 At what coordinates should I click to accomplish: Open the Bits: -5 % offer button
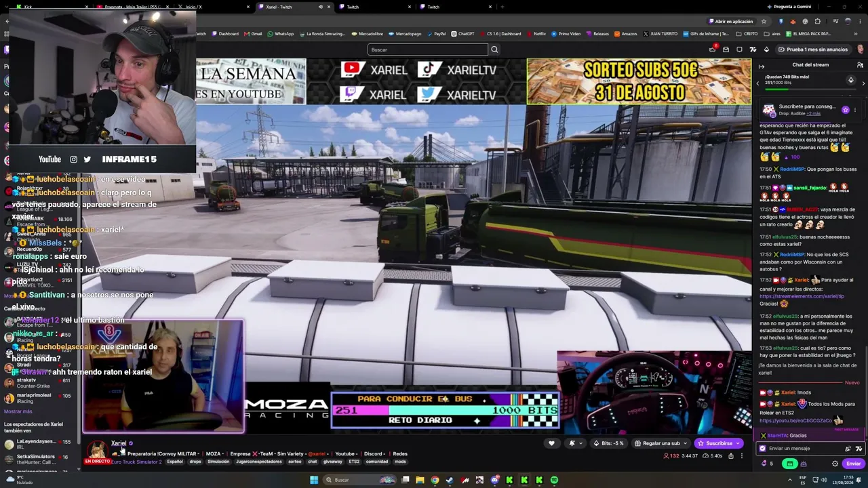point(609,443)
